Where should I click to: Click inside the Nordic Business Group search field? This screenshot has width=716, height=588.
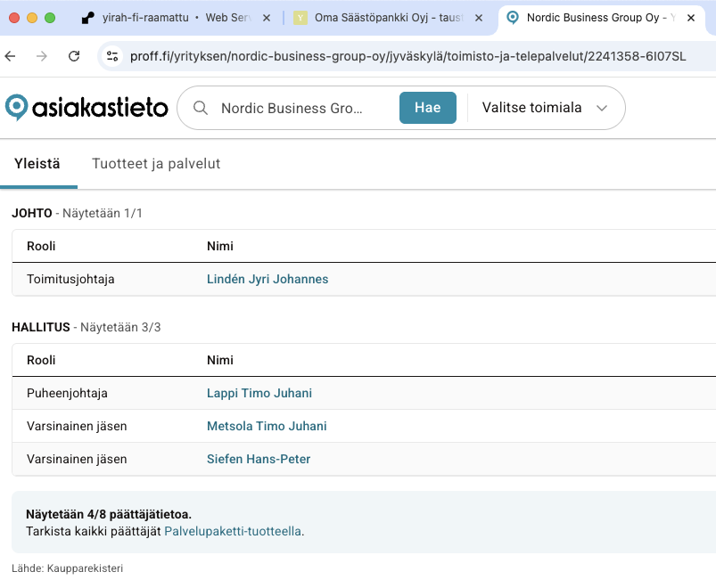click(294, 108)
